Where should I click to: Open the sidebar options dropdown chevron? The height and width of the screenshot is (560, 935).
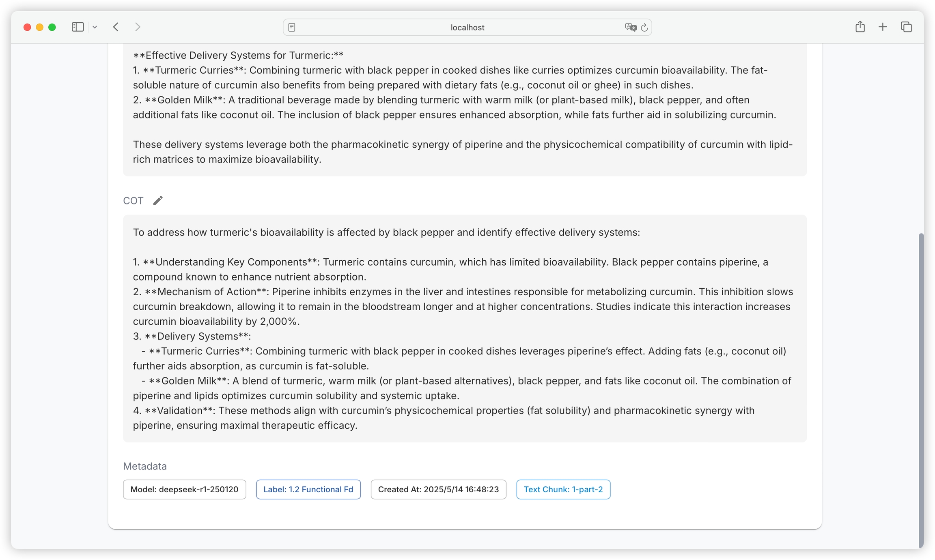click(x=95, y=27)
